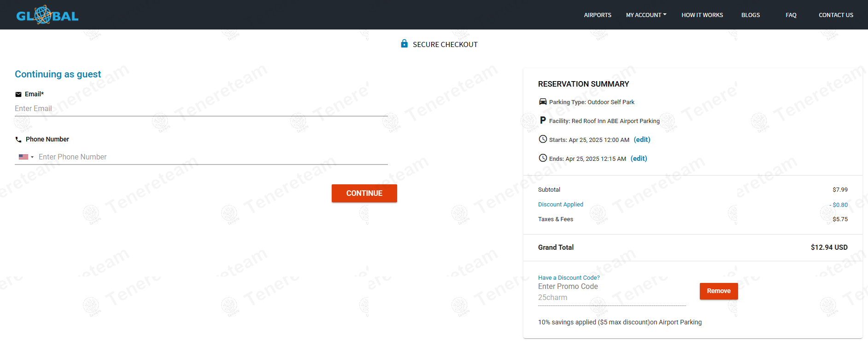This screenshot has height=341, width=868.
Task: Click the secure checkout lock icon
Action: pyautogui.click(x=404, y=44)
